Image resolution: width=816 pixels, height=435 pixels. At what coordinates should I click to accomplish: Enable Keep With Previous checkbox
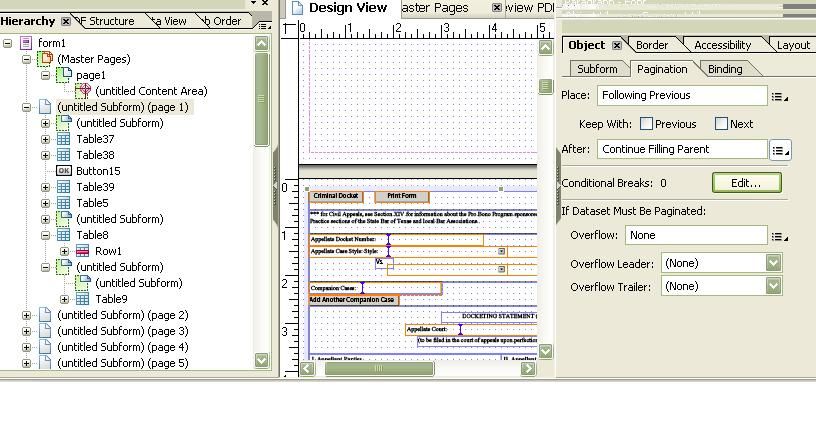click(x=646, y=124)
